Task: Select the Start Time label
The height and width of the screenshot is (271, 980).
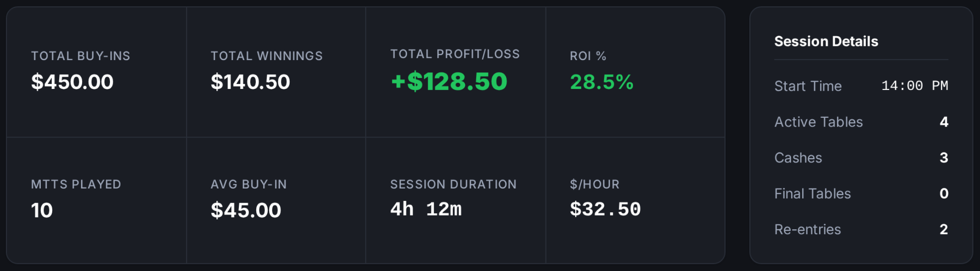Action: point(808,86)
